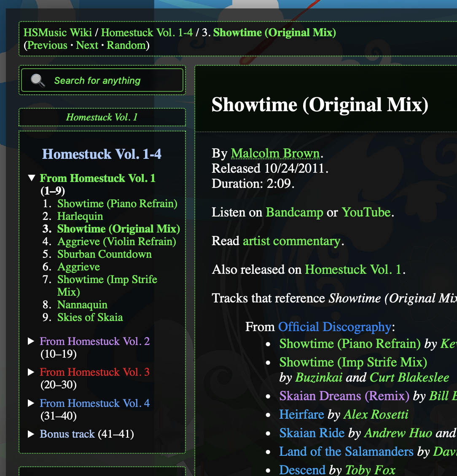Click the magnifying glass search icon

point(38,80)
